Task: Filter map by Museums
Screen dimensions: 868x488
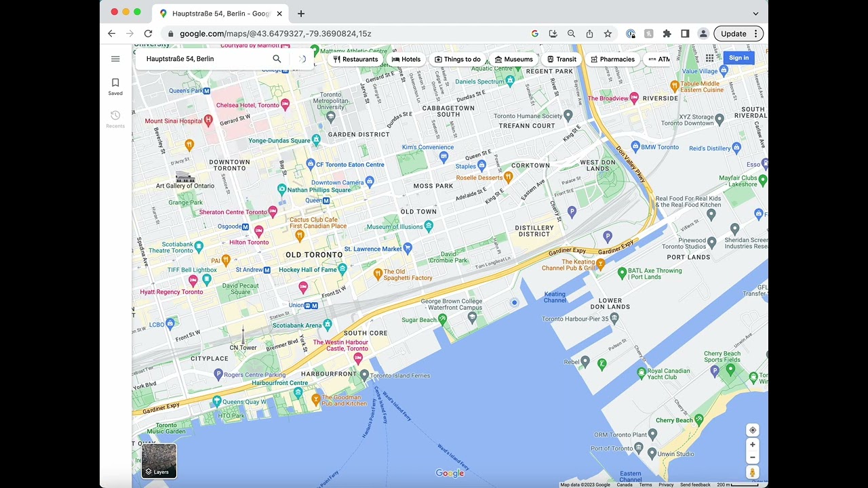Action: pyautogui.click(x=513, y=59)
